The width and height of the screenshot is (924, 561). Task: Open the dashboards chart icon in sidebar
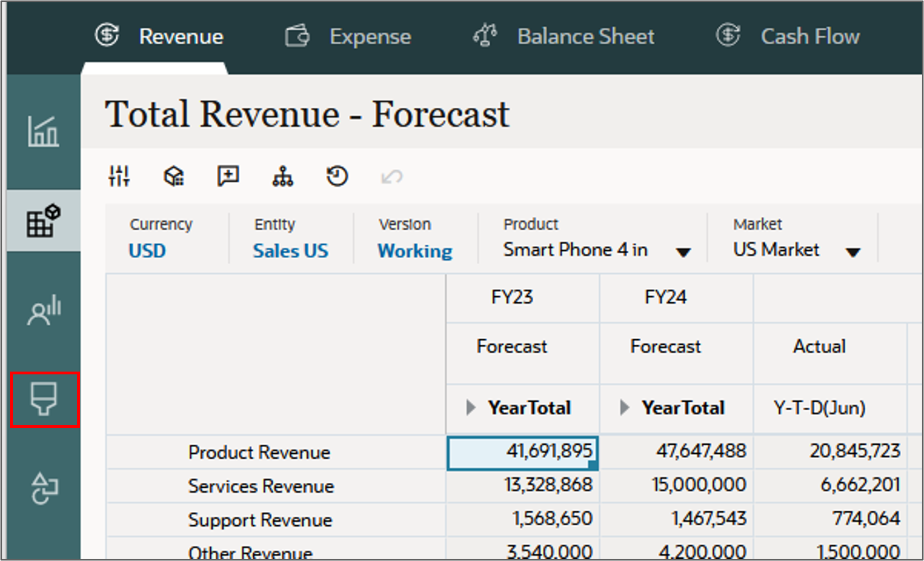point(43,132)
